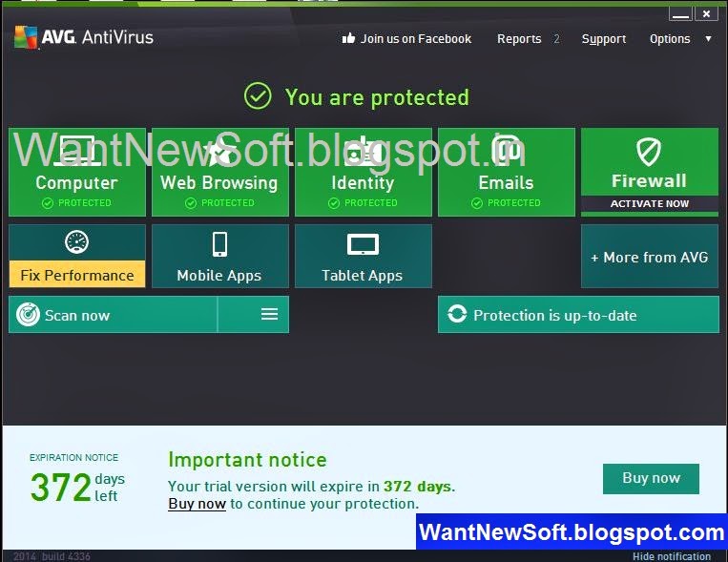Click the green Buy now button

[651, 478]
